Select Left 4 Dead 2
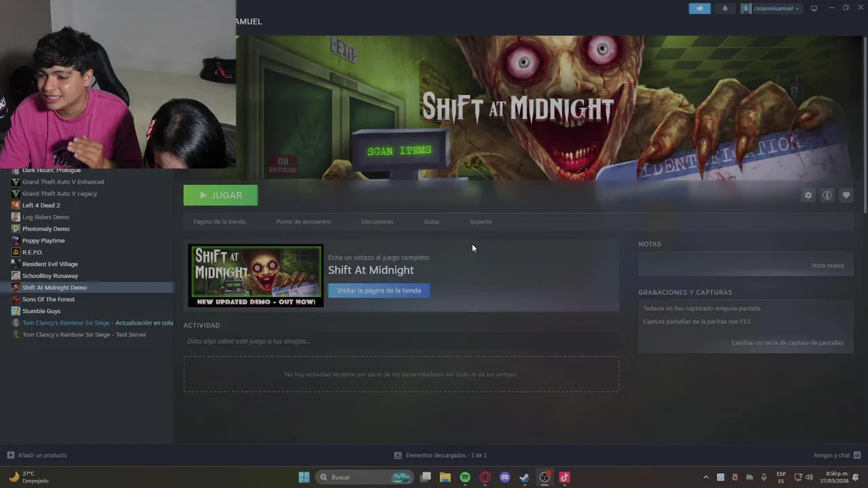The width and height of the screenshot is (868, 488). [41, 205]
